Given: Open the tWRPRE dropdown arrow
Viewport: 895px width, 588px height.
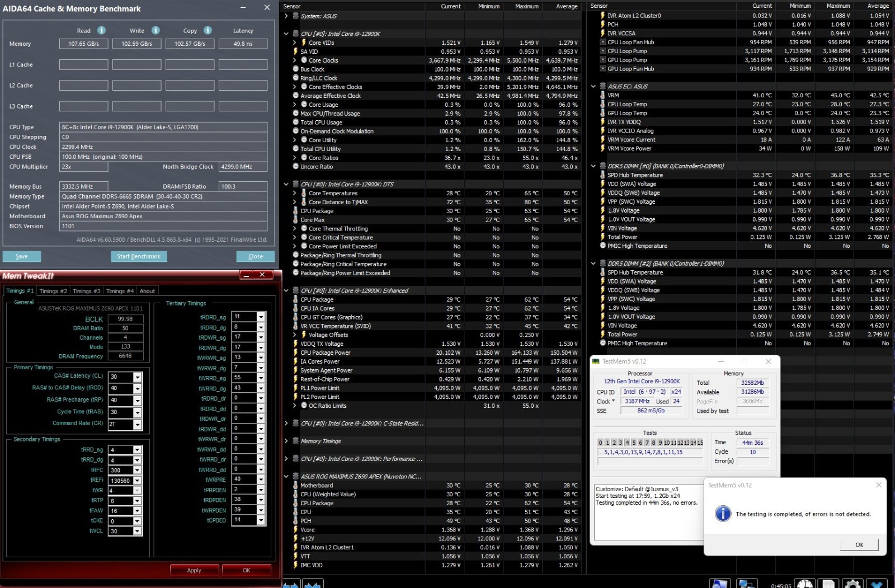Looking at the screenshot, I should [261, 479].
